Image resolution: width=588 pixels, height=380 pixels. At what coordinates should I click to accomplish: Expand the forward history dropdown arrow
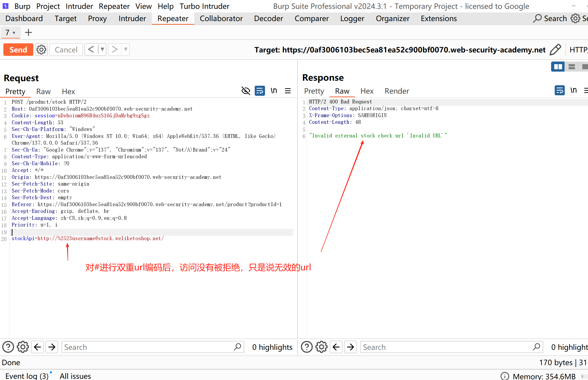[126, 50]
